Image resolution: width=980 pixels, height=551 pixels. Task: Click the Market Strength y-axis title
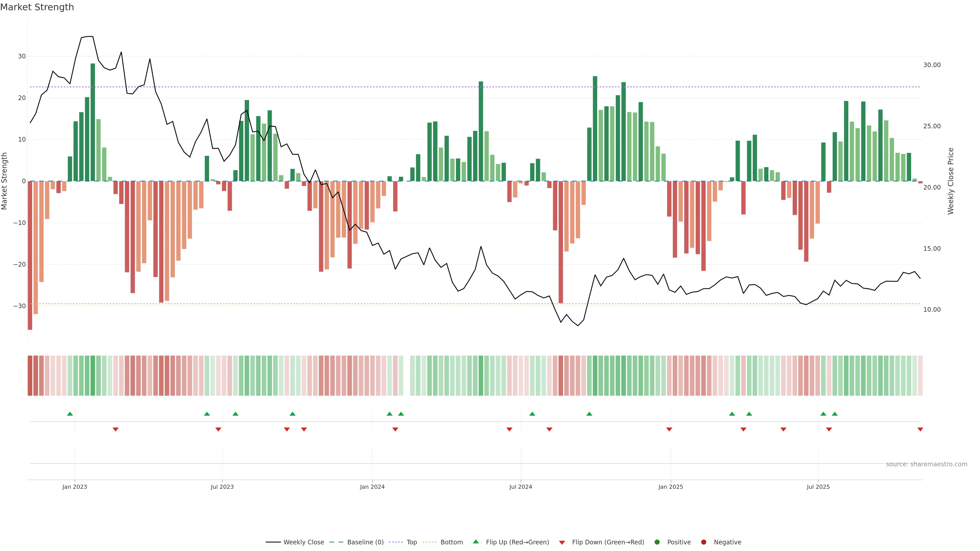(x=5, y=181)
